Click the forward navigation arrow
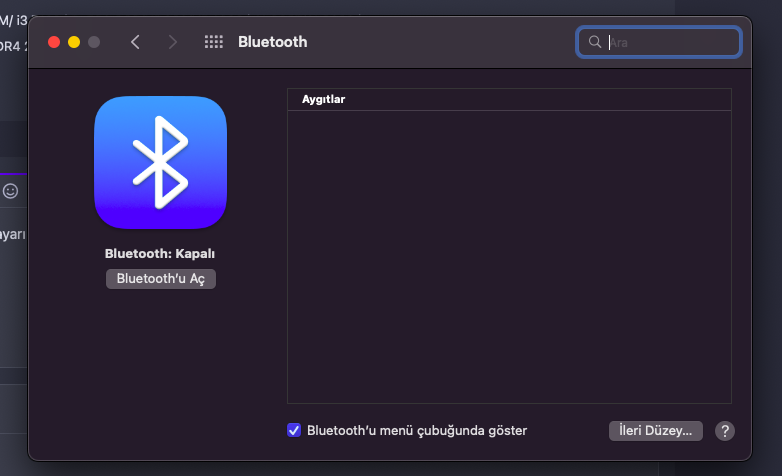 tap(173, 42)
